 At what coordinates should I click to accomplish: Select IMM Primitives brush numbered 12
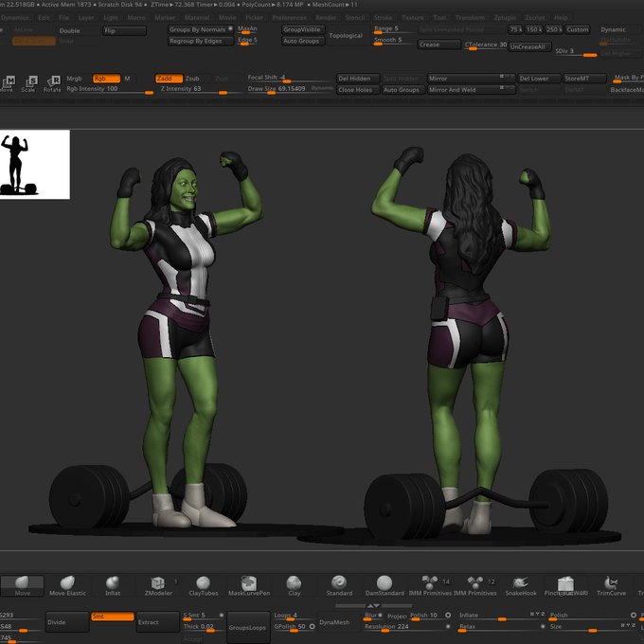(475, 585)
